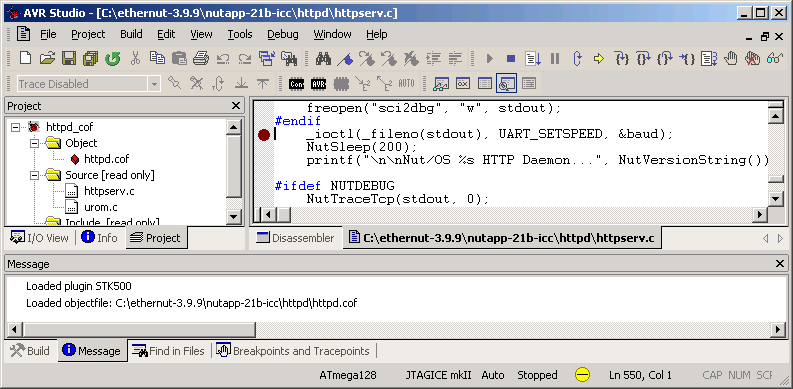
Task: Click the Run to document-arrow icon
Action: tap(533, 59)
